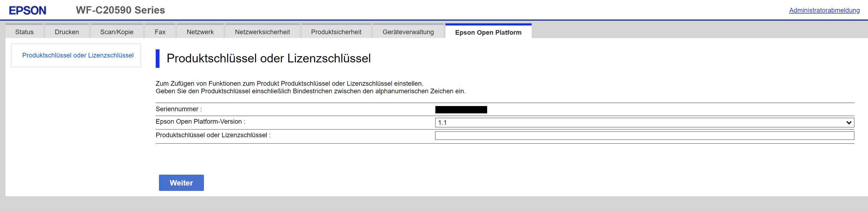Go to the Scan/Kopie tab

(117, 32)
